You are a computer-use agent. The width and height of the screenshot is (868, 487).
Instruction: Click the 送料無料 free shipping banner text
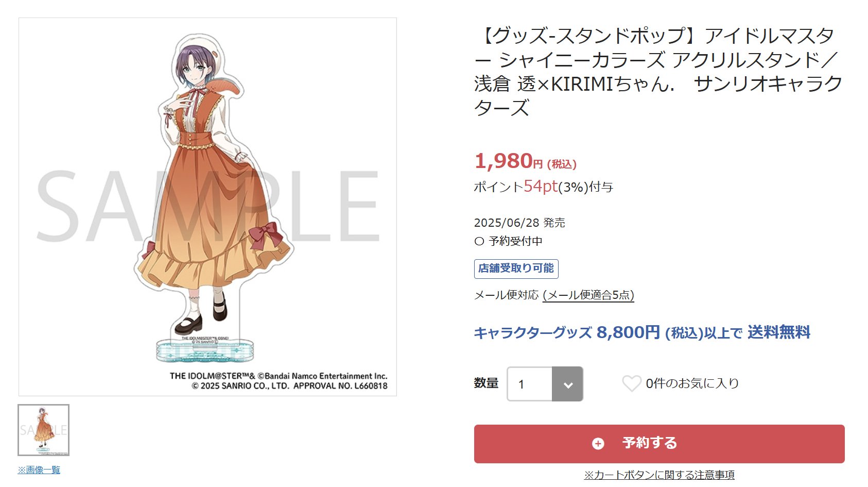(779, 332)
